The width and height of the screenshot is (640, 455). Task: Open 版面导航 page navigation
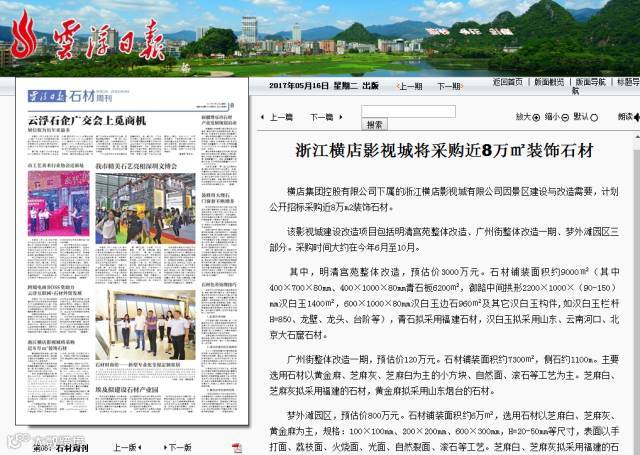[590, 82]
